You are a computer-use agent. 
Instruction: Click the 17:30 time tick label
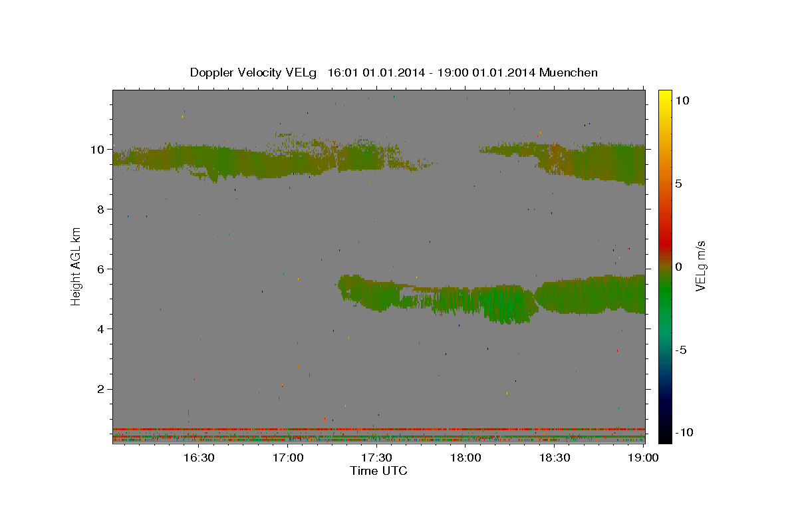376,458
